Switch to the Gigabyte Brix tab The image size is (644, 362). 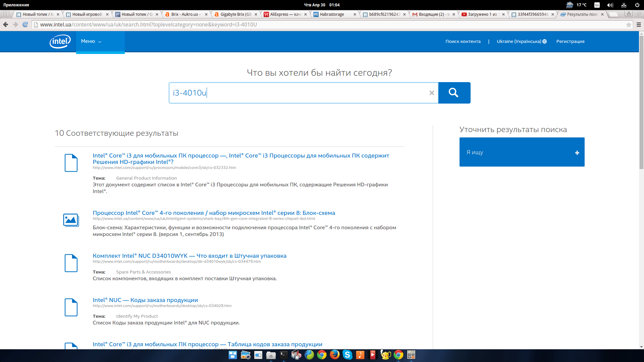pos(235,14)
